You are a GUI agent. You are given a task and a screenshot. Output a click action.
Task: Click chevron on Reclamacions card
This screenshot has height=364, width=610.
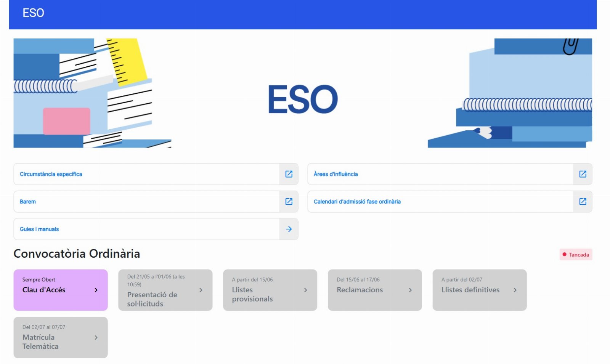click(410, 290)
